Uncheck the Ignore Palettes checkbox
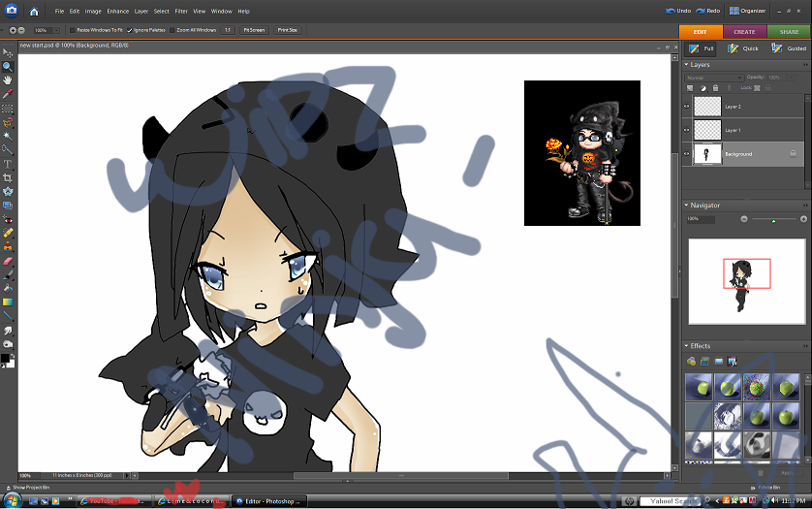812x509 pixels. [130, 30]
